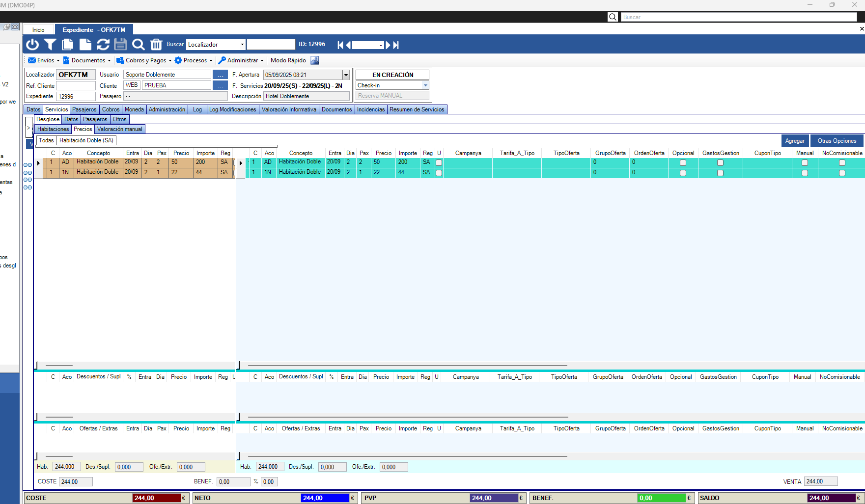Click the filter funnel icon
Image resolution: width=865 pixels, height=504 pixels.
click(x=50, y=45)
